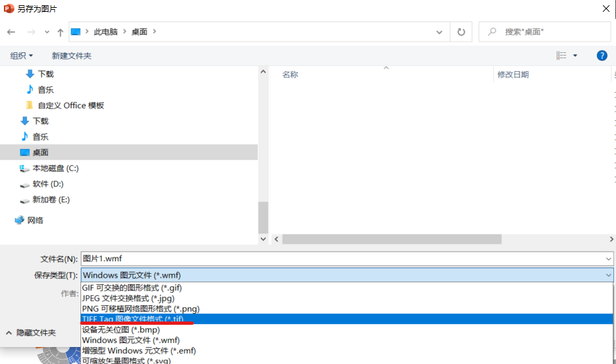Open the recent locations dropdown chevron

(x=46, y=32)
